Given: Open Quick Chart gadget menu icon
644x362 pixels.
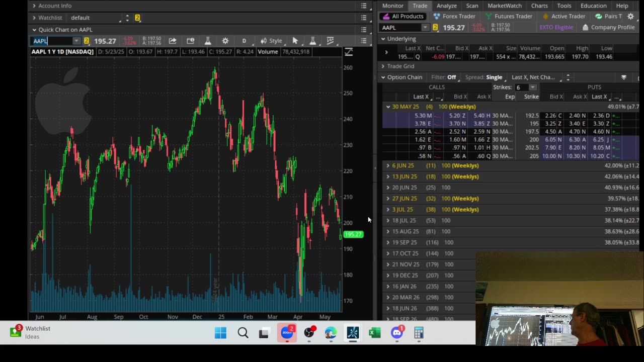Looking at the screenshot, I should (364, 30).
